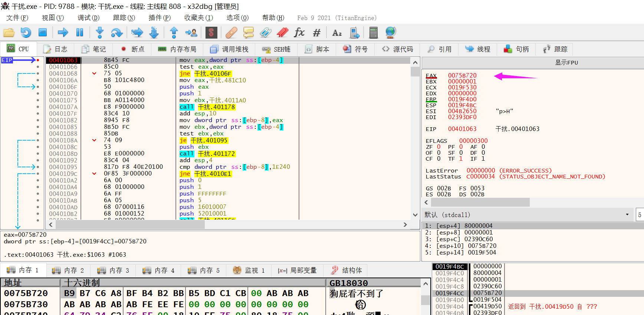
Task: Switch to the 内存 2 dump tab
Action: point(69,270)
